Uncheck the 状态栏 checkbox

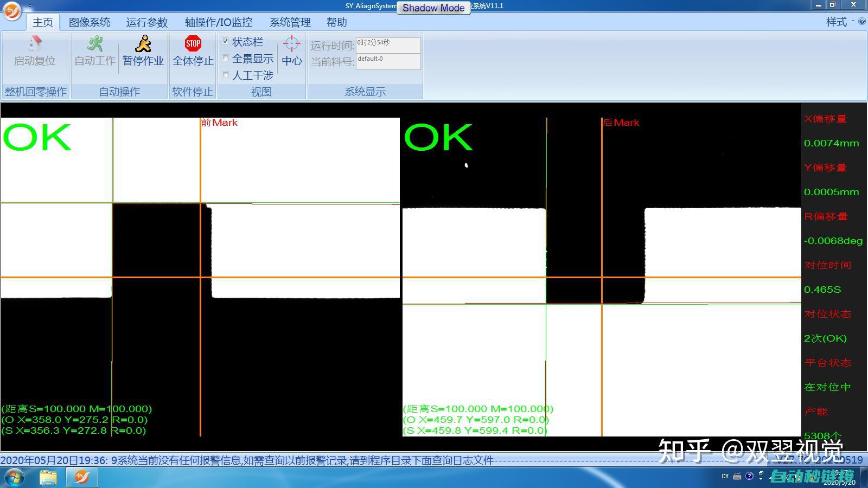[226, 41]
